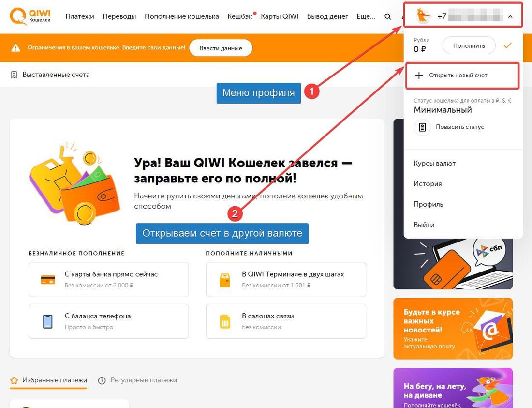
Task: Click the masked +7 phone number
Action: [470, 16]
